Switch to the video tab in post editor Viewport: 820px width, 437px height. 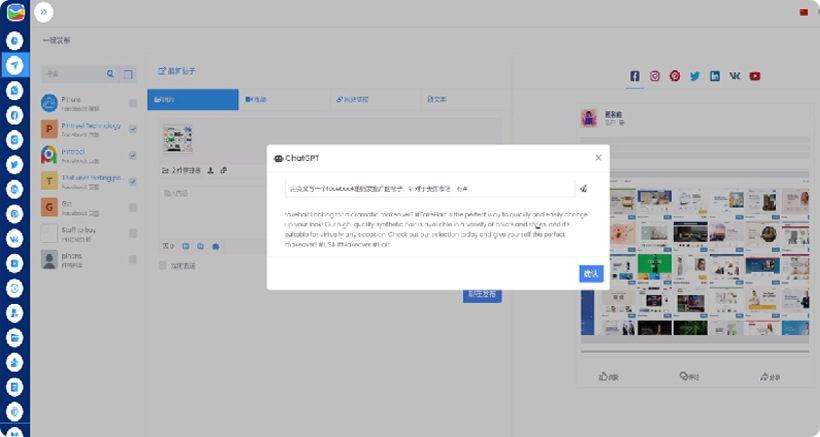[257, 100]
